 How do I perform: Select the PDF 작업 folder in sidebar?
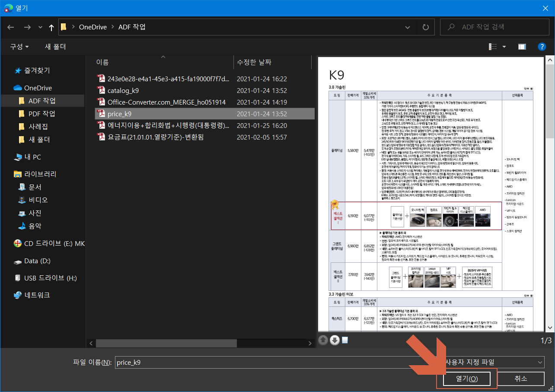click(42, 114)
